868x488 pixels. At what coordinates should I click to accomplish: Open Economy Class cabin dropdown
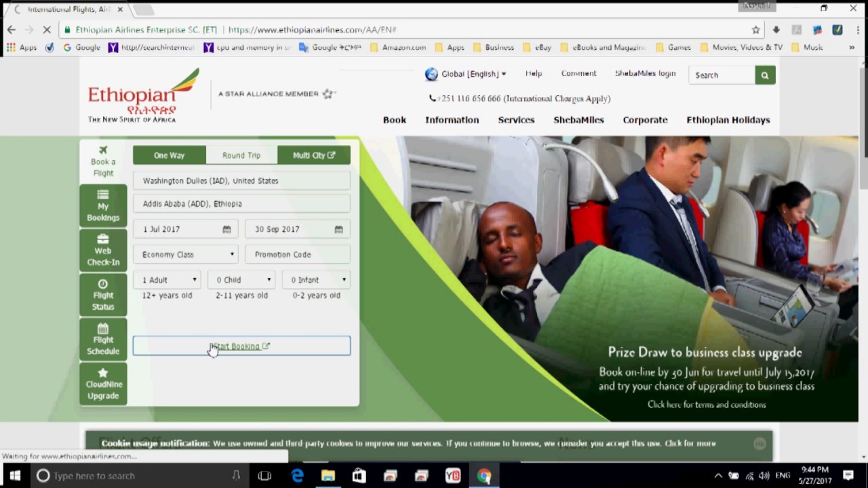[185, 255]
